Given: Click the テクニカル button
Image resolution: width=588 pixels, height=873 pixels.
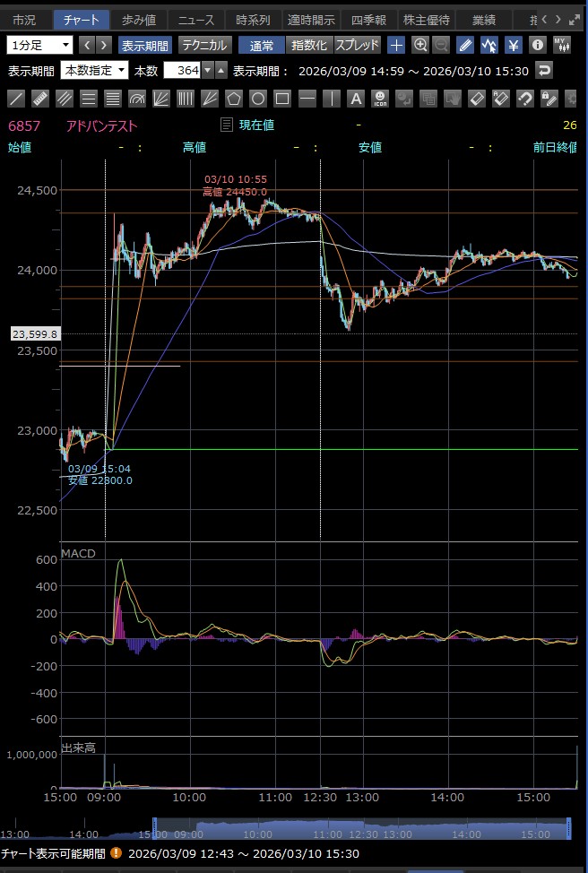Looking at the screenshot, I should 204,45.
